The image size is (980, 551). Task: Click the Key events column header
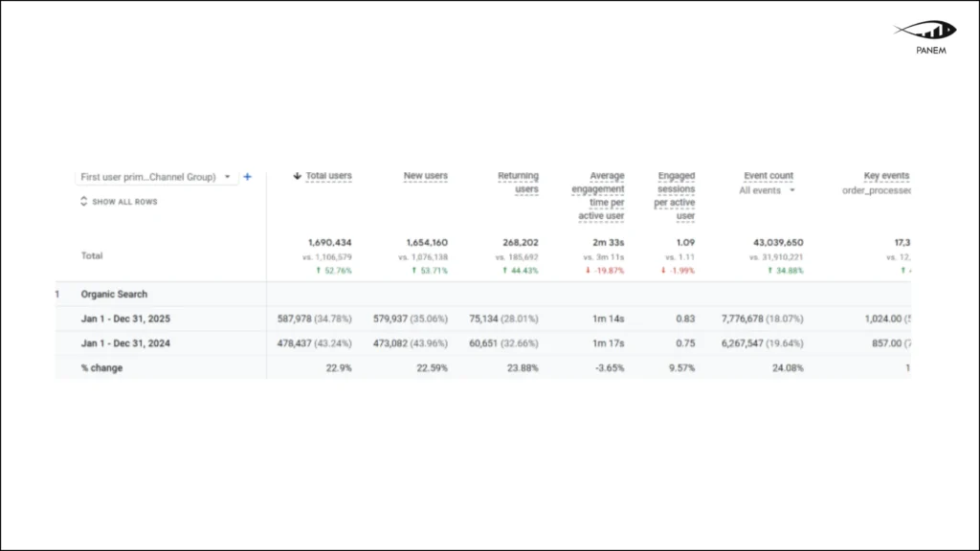886,176
